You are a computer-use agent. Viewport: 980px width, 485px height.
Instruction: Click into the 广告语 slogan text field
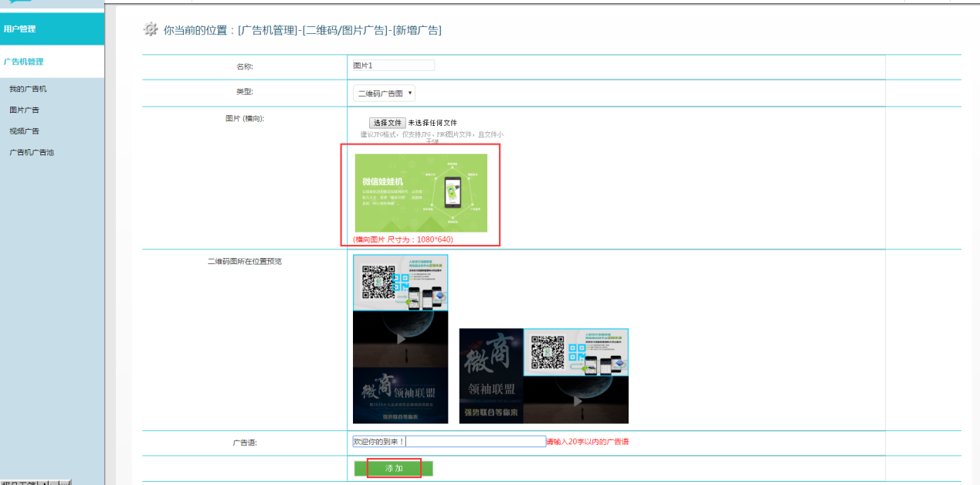click(x=475, y=442)
